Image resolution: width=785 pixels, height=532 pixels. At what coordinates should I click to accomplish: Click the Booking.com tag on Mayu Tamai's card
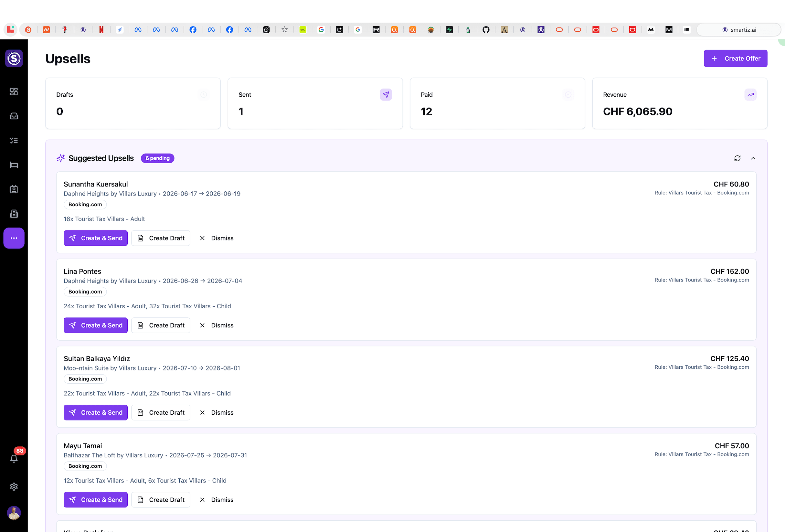pyautogui.click(x=85, y=466)
